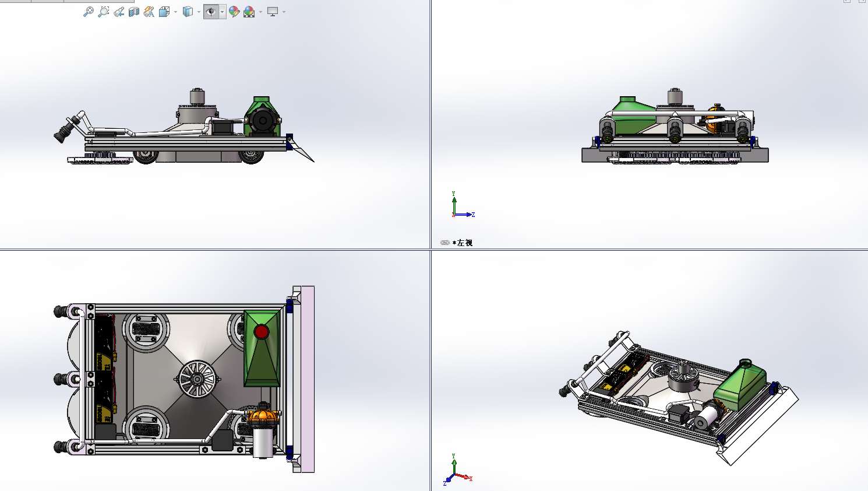868x491 pixels.
Task: Return to the Previous View
Action: (119, 12)
